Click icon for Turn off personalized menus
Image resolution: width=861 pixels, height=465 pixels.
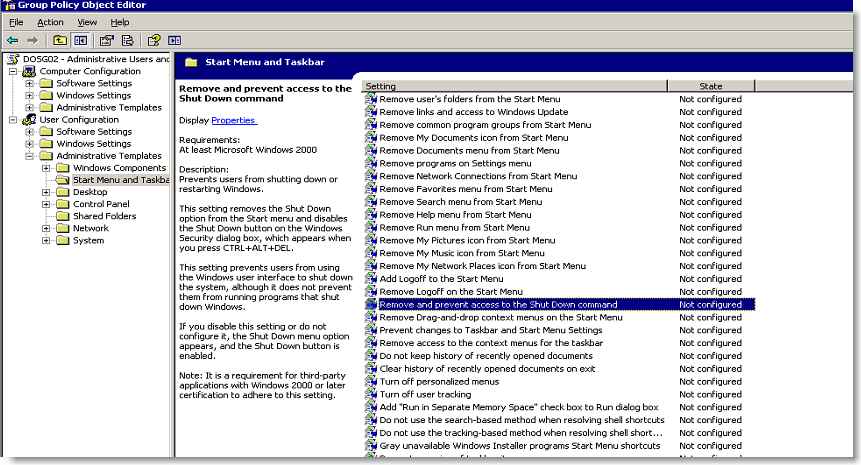[371, 382]
